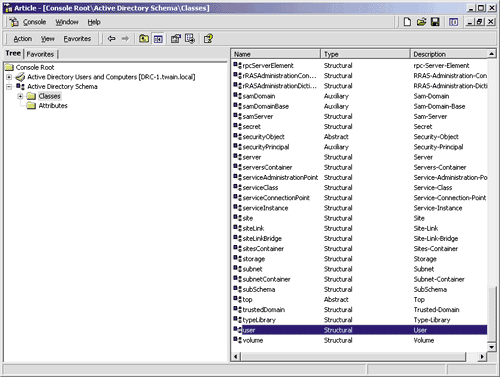
Task: Open the Console menu
Action: click(34, 22)
